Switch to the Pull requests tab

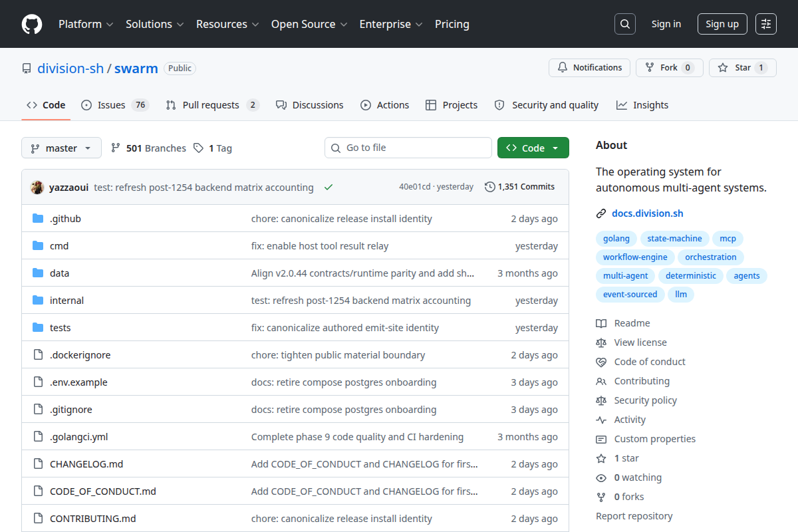(212, 105)
